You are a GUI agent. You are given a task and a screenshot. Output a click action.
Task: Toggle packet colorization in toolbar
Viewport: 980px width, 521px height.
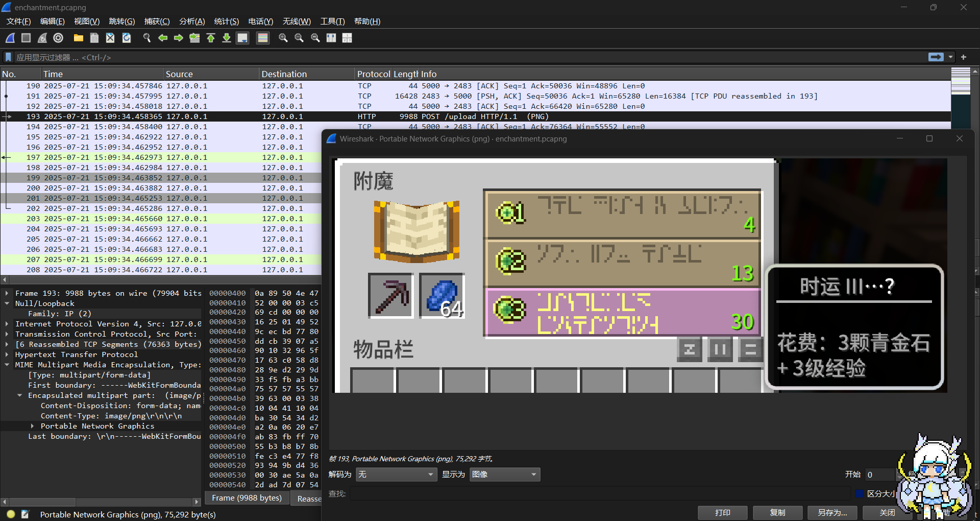[263, 38]
